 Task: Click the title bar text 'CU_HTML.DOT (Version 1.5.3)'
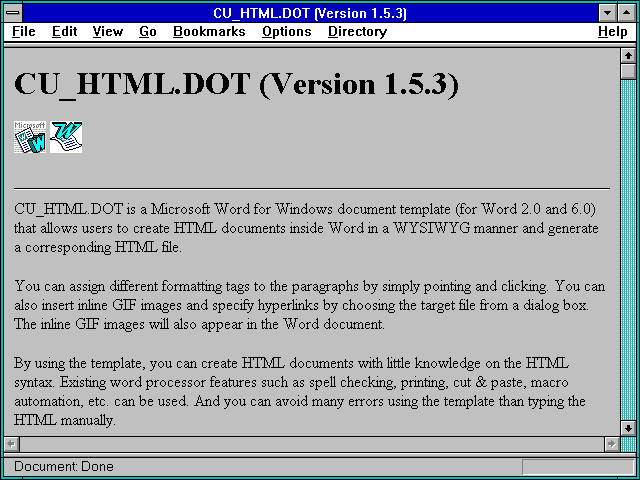(310, 13)
